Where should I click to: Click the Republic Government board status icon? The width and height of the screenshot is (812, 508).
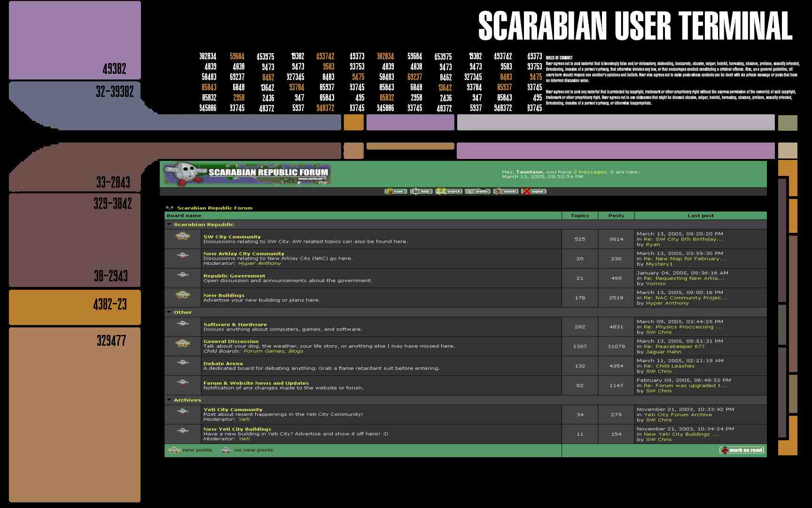(x=183, y=275)
